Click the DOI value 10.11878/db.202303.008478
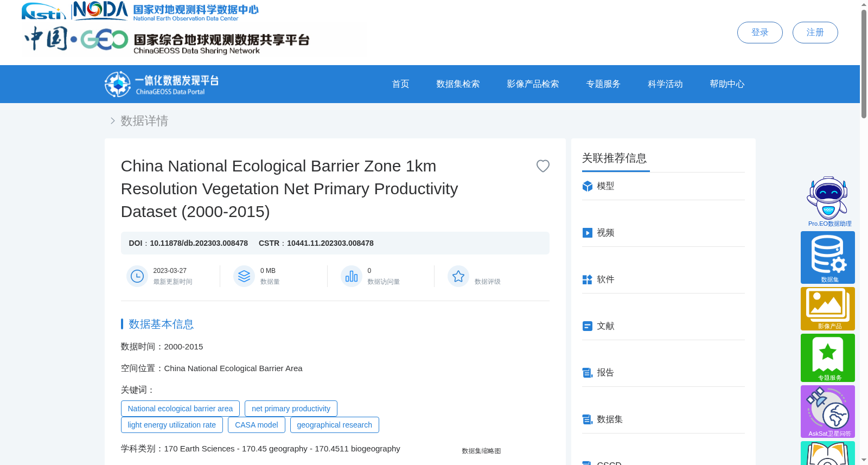 [199, 243]
